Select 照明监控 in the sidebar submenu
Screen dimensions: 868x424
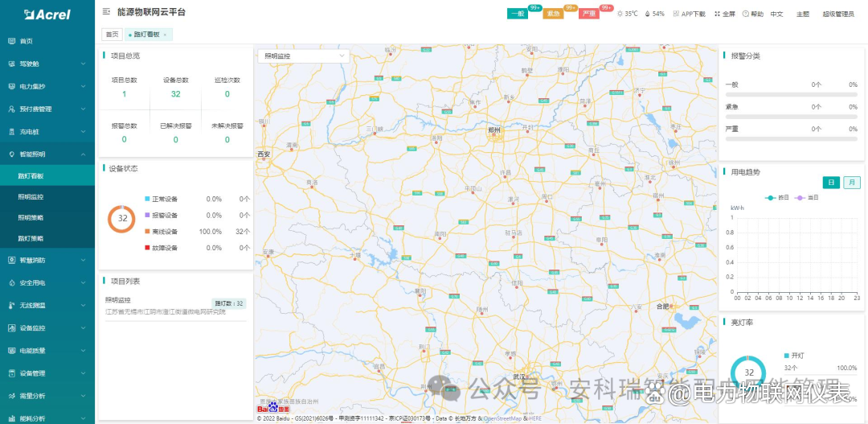pyautogui.click(x=31, y=196)
